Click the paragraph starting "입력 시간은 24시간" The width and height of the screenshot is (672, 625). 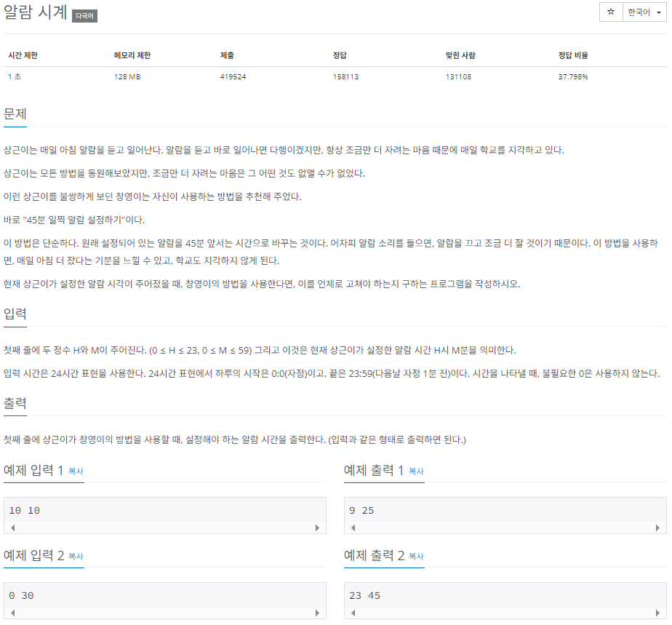332,373
